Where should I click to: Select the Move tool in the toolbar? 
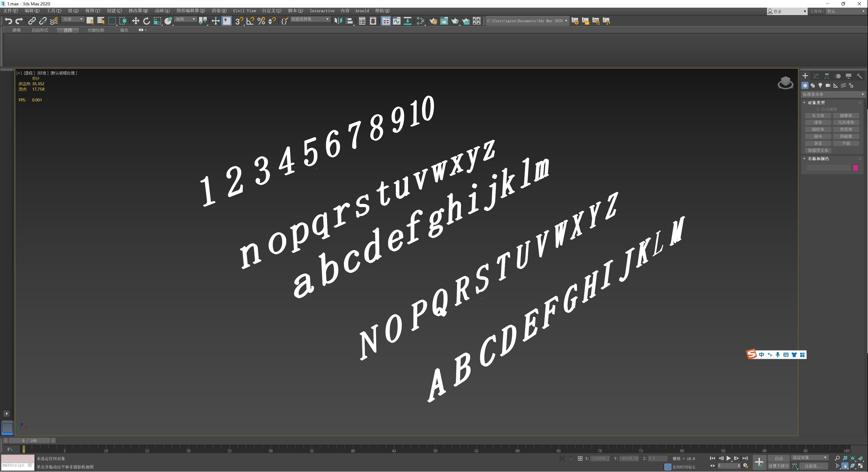[136, 21]
